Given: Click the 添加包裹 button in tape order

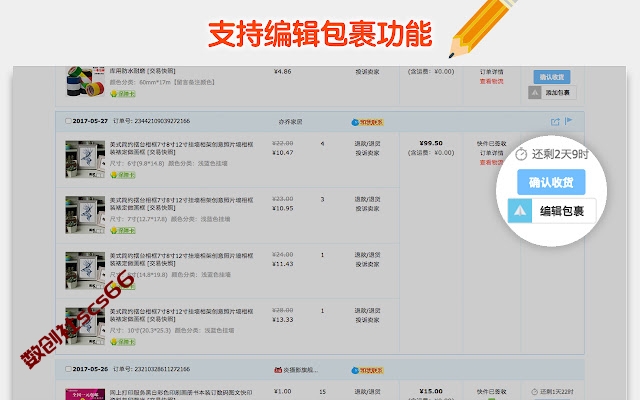Looking at the screenshot, I should click(552, 93).
